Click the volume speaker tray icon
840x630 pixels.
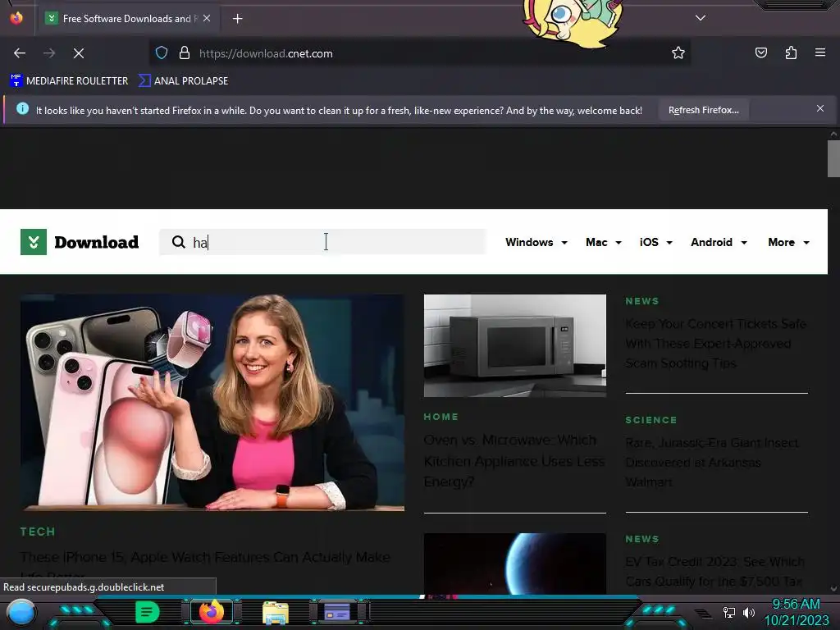tap(749, 612)
